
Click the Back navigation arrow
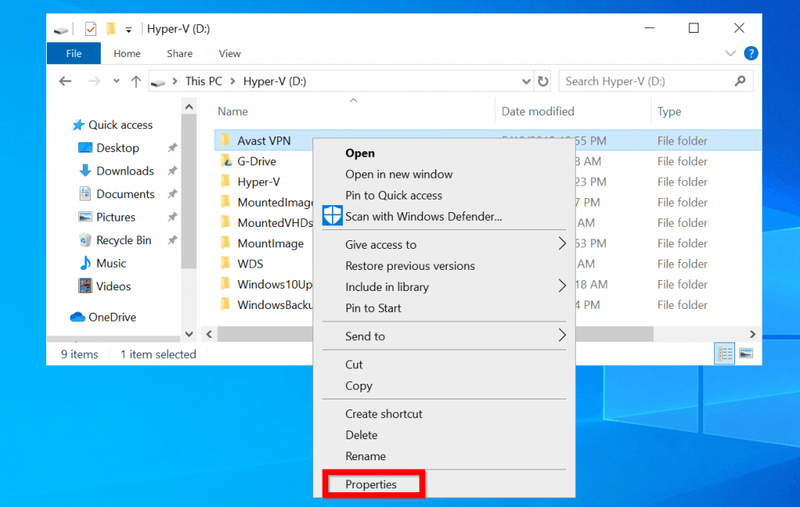point(65,81)
